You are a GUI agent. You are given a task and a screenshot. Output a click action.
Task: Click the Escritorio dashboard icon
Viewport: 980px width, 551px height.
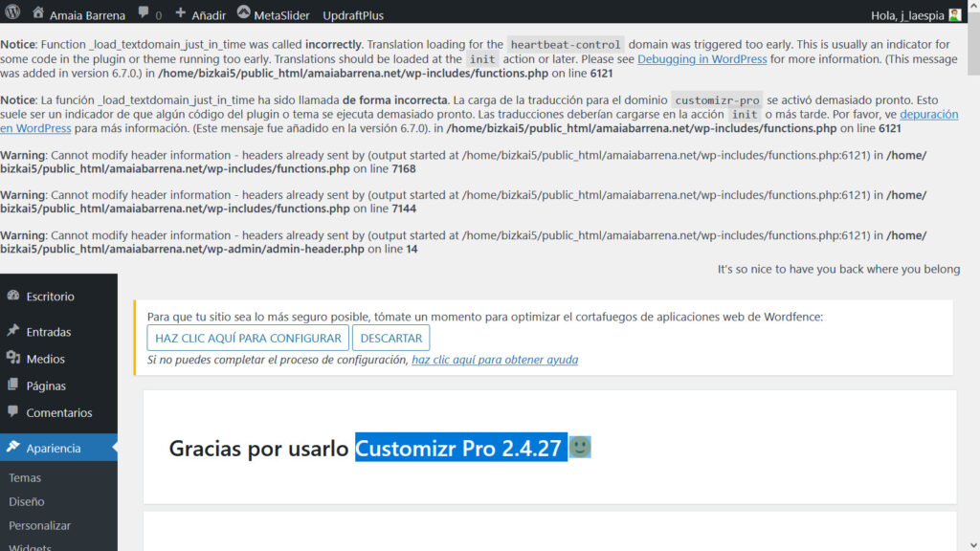click(x=13, y=296)
